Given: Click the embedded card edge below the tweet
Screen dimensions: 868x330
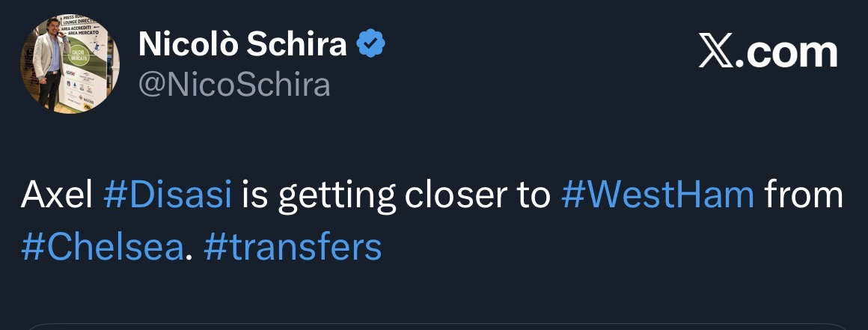Looking at the screenshot, I should pos(434,326).
